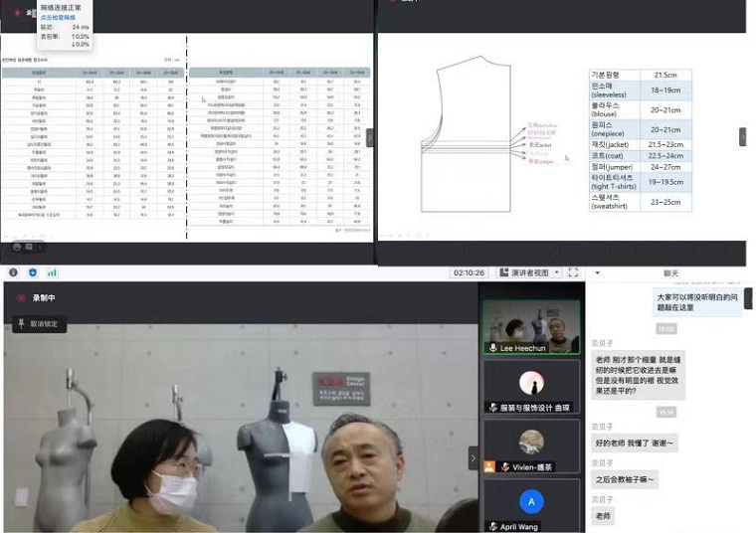Image resolution: width=756 pixels, height=533 pixels.
Task: Click April Wang's muted microphone icon
Action: click(x=493, y=526)
